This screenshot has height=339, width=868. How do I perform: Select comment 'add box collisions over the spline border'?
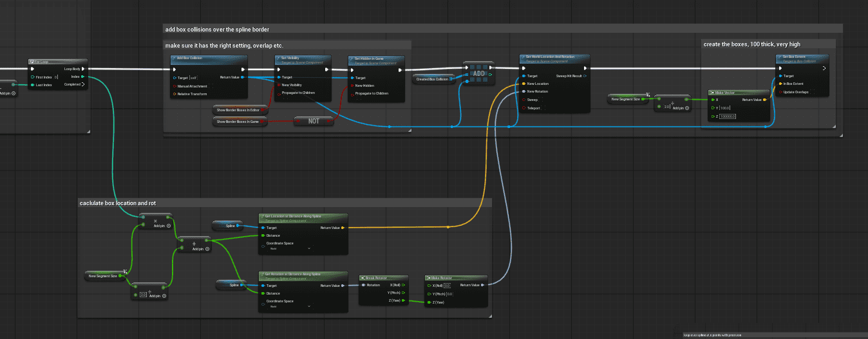[x=502, y=29]
